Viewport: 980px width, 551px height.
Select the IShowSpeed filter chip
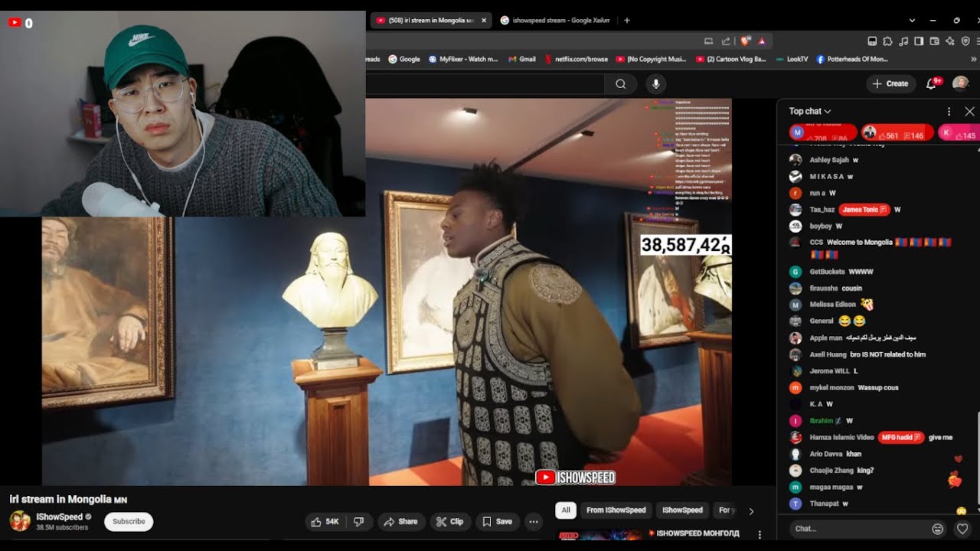pos(682,510)
